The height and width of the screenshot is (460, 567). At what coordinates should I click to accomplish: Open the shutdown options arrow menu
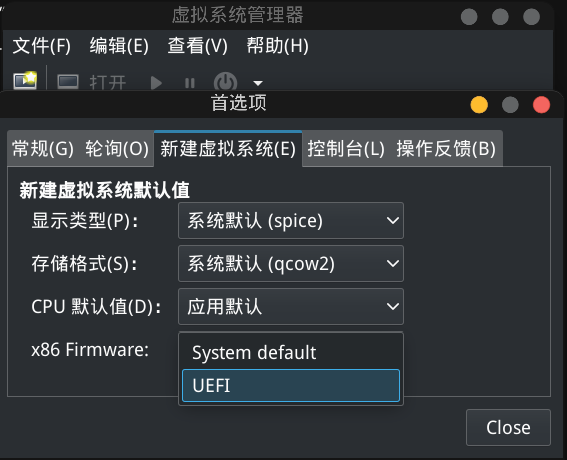(258, 83)
